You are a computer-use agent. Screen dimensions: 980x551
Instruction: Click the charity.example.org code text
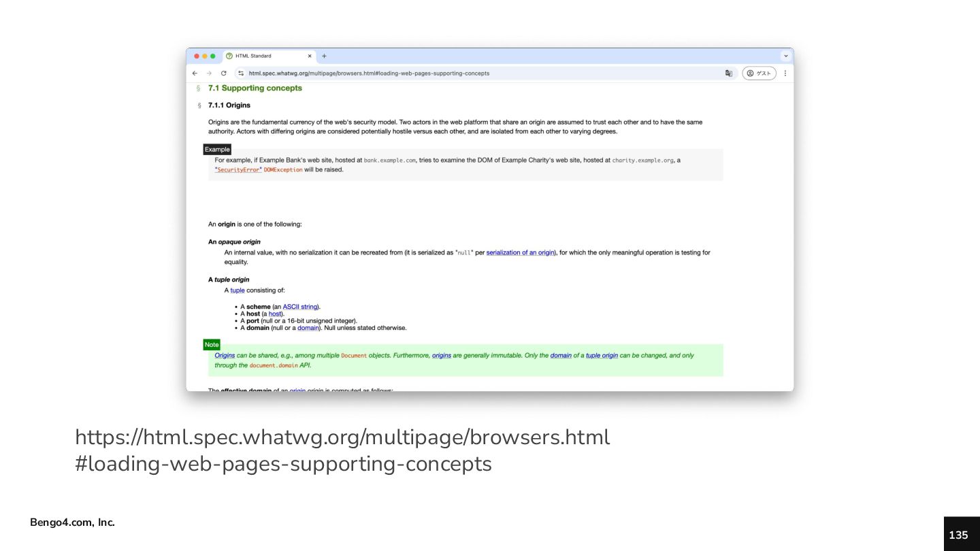(x=643, y=161)
